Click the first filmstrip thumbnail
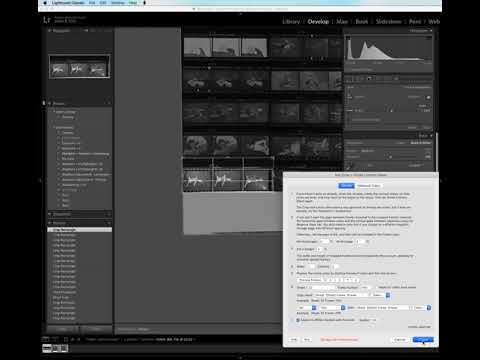The height and width of the screenshot is (360, 480). pyautogui.click(x=47, y=348)
